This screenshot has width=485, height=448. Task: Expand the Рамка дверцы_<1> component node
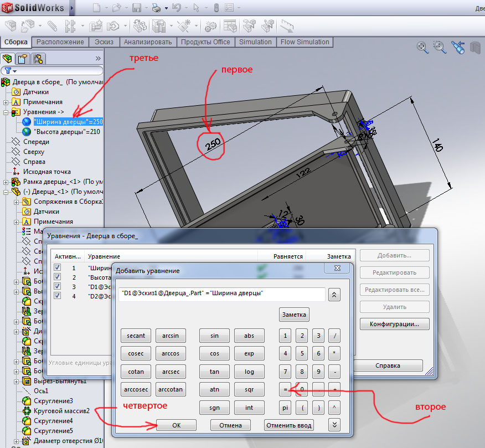[x=6, y=182]
